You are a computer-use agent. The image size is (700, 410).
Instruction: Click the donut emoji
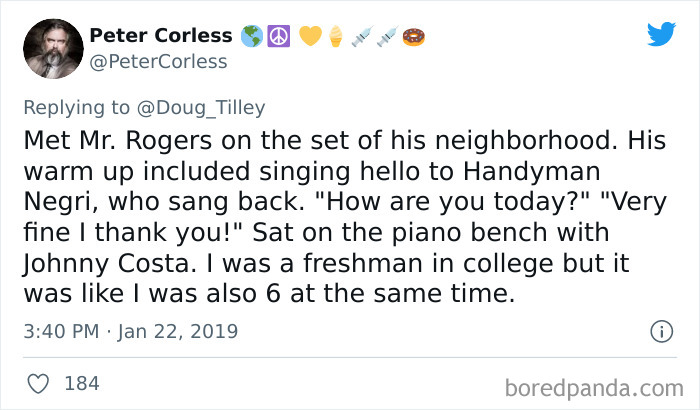[x=413, y=37]
